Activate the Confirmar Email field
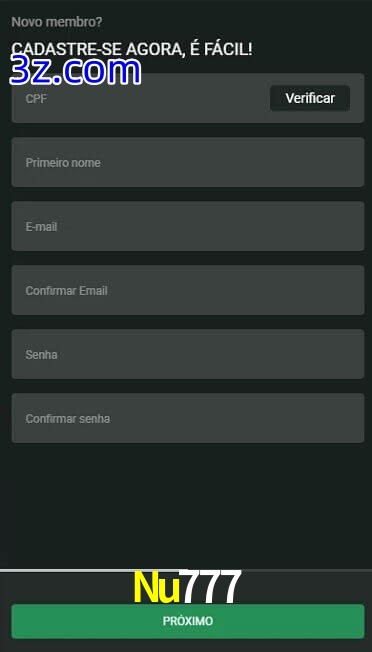 [188, 290]
